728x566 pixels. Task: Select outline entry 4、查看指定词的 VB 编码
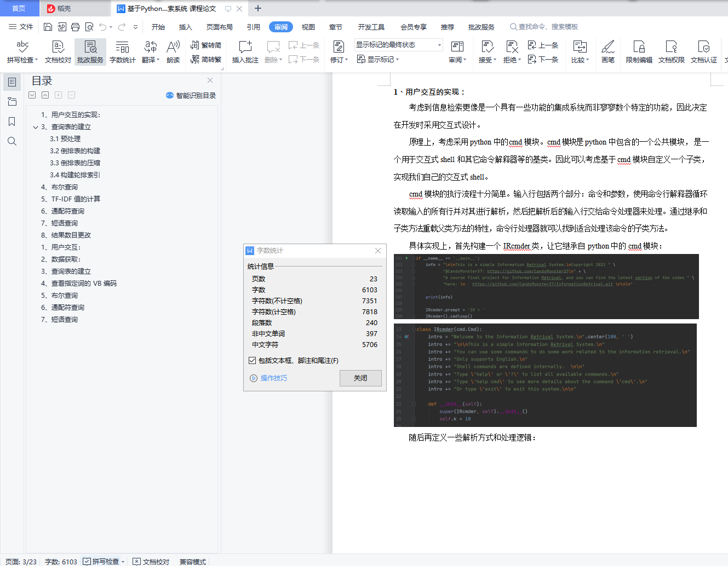coord(79,284)
